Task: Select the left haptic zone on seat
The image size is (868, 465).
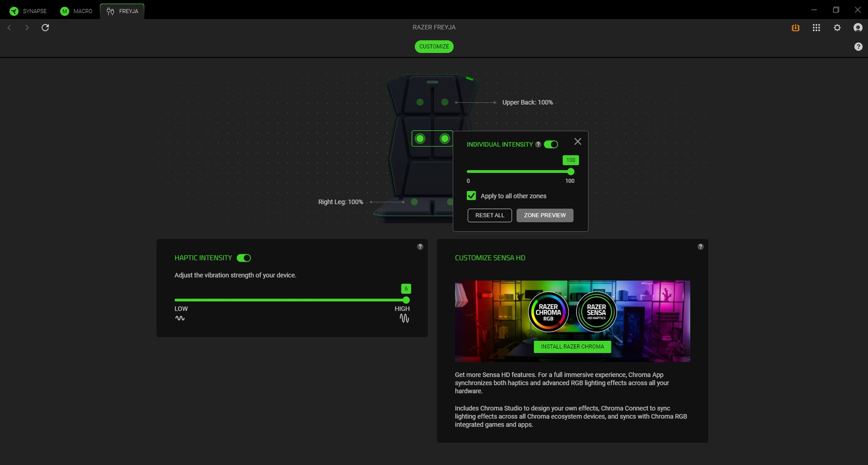Action: click(x=414, y=202)
